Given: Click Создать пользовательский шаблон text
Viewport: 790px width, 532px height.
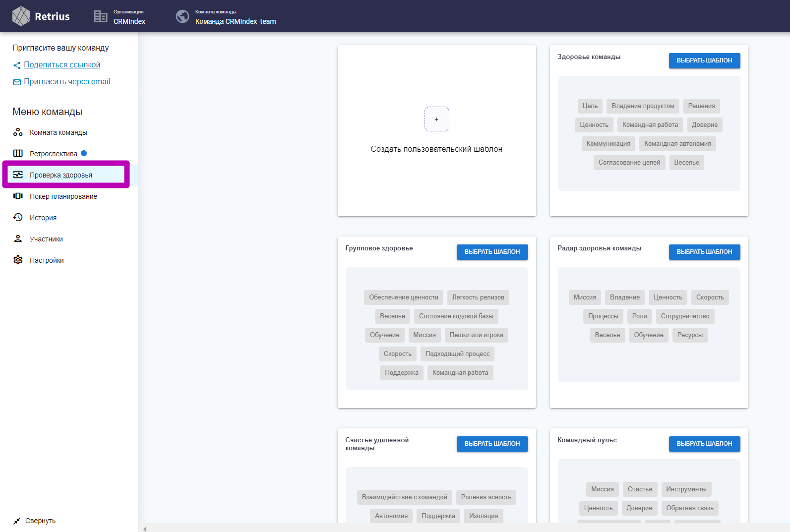Looking at the screenshot, I should coord(436,149).
